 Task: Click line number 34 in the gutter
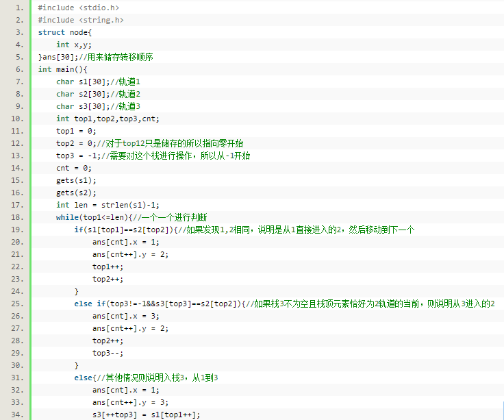17,415
